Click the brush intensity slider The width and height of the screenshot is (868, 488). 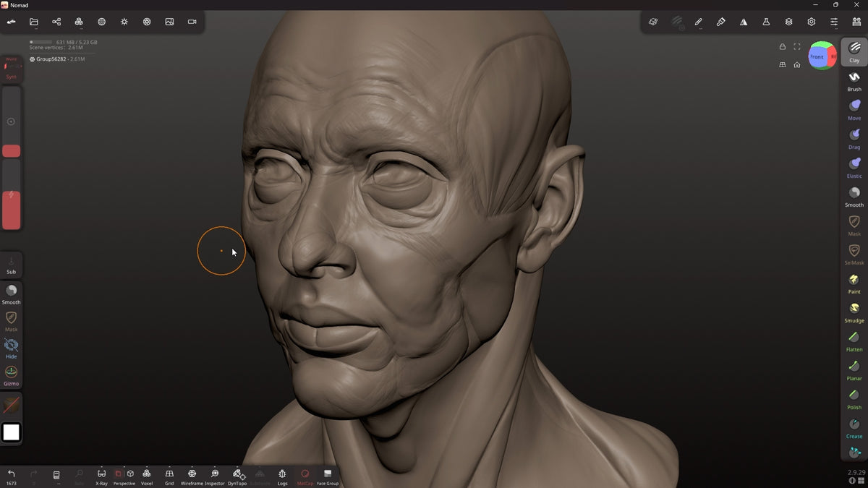[11, 195]
